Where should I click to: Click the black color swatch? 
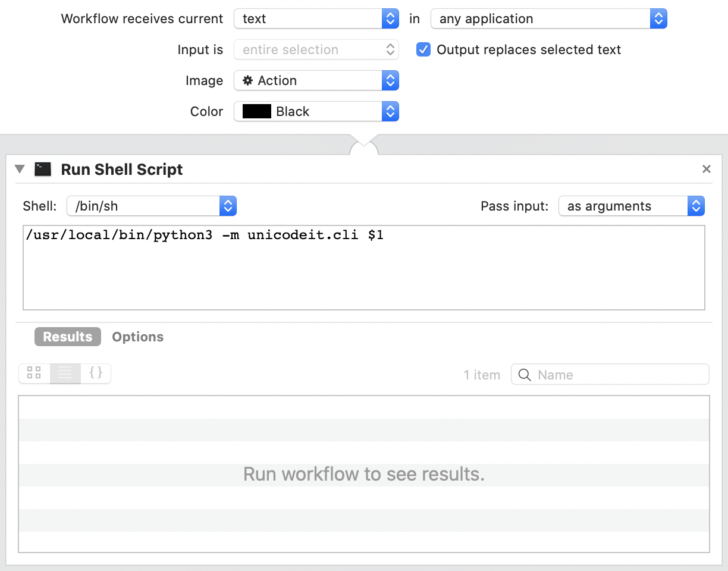(x=257, y=112)
